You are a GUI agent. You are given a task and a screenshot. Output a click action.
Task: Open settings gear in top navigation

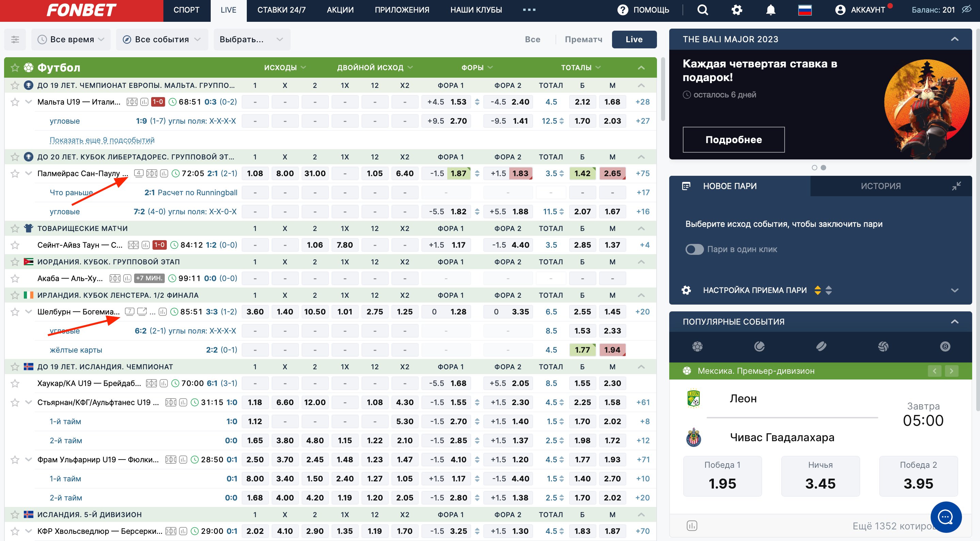pos(737,10)
